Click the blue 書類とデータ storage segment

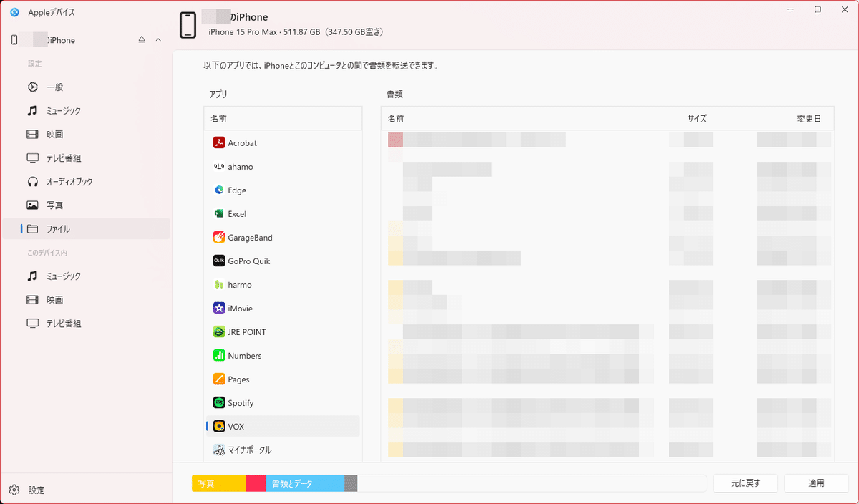click(305, 483)
